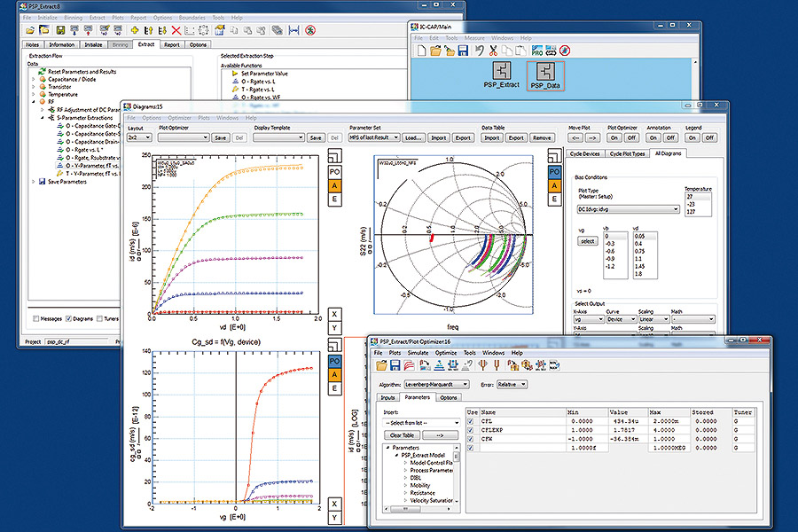
Task: Select the PSP_Data icon in IC-CAP/Main
Action: [x=545, y=72]
